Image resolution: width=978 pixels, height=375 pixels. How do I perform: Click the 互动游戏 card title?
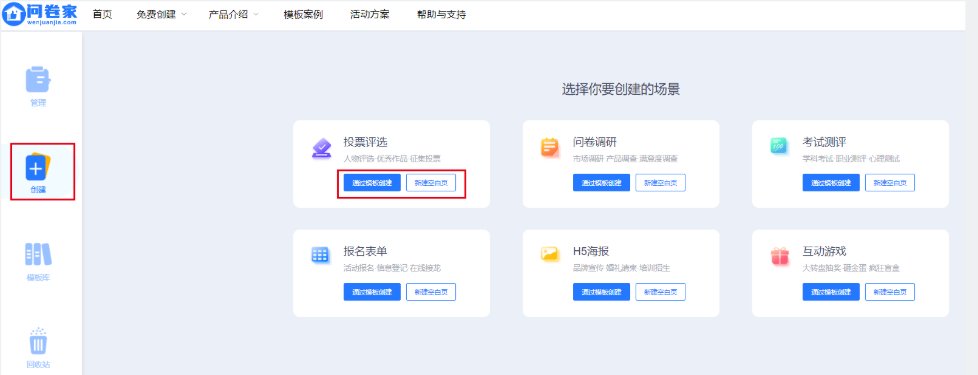825,251
